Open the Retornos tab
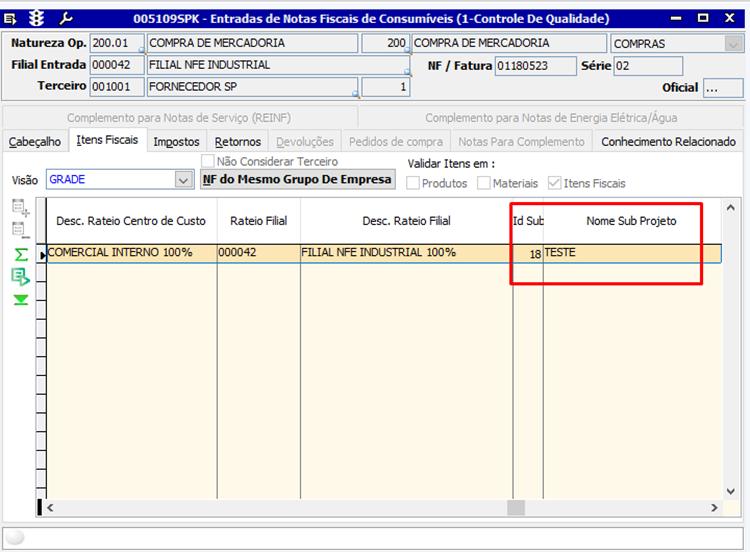This screenshot has height=552, width=750. (x=238, y=142)
